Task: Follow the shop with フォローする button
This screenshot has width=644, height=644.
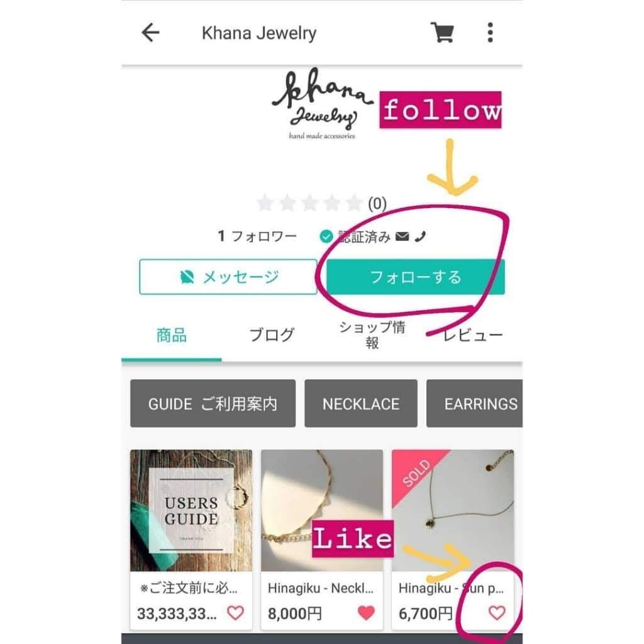Action: tap(416, 277)
